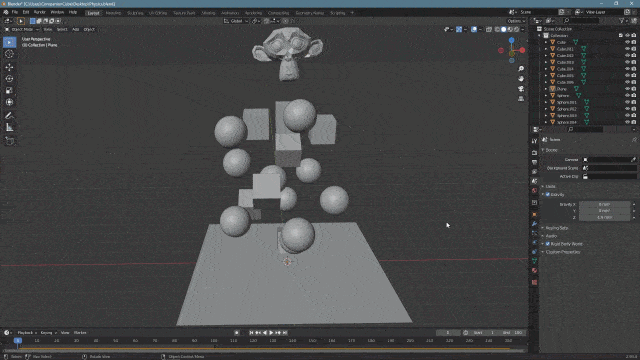This screenshot has height=360, width=640.
Task: Switch orthographic/perspective with grid icon
Action: coord(521,99)
